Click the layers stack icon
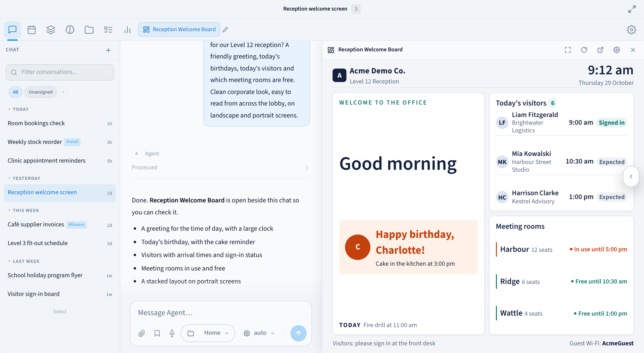 51,30
